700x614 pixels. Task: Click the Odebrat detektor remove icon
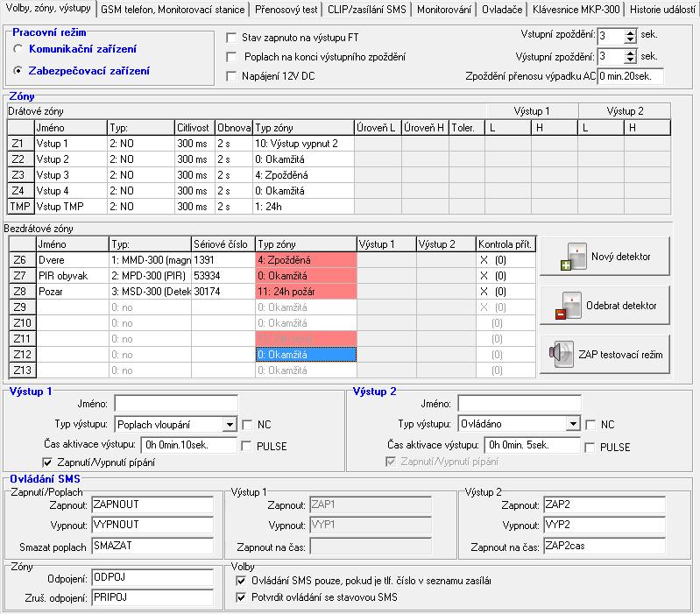(569, 306)
